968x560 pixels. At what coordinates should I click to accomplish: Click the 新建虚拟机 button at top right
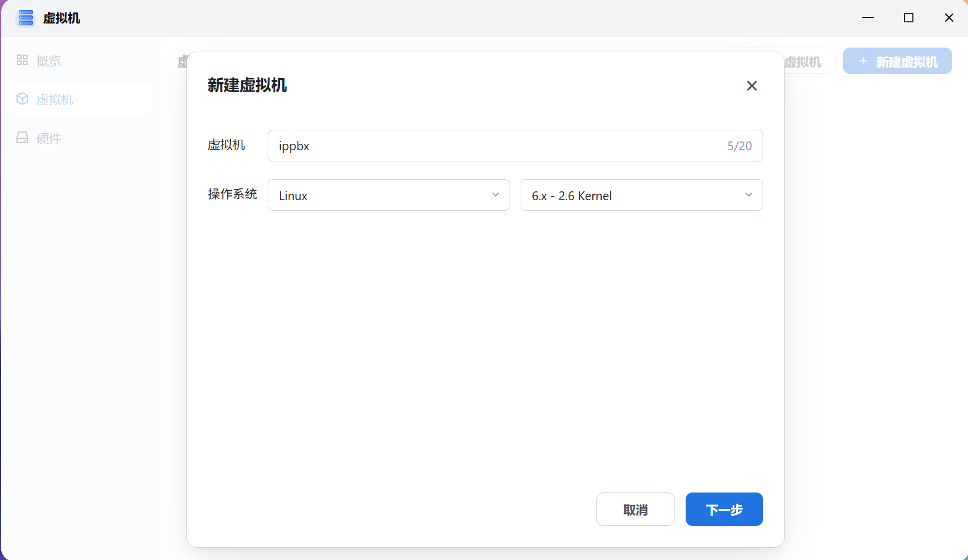pos(897,60)
